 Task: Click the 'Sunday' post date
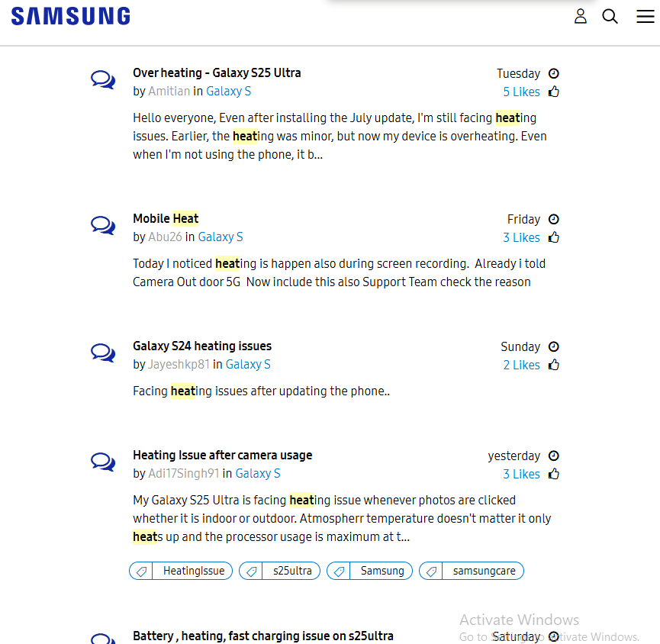coord(520,347)
